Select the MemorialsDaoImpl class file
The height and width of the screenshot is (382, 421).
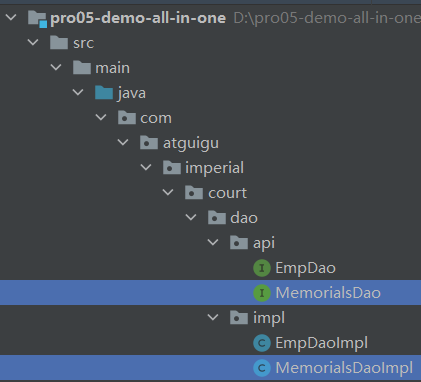click(344, 368)
